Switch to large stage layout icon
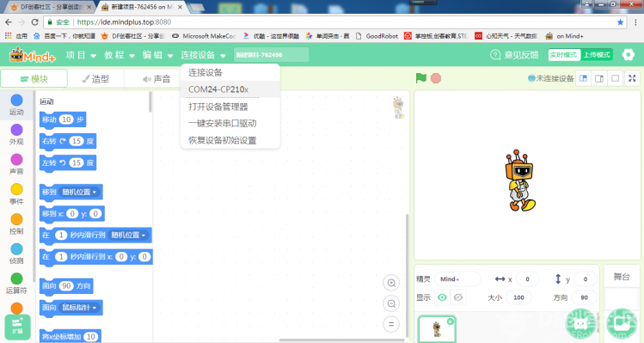644x343 pixels. pyautogui.click(x=599, y=78)
